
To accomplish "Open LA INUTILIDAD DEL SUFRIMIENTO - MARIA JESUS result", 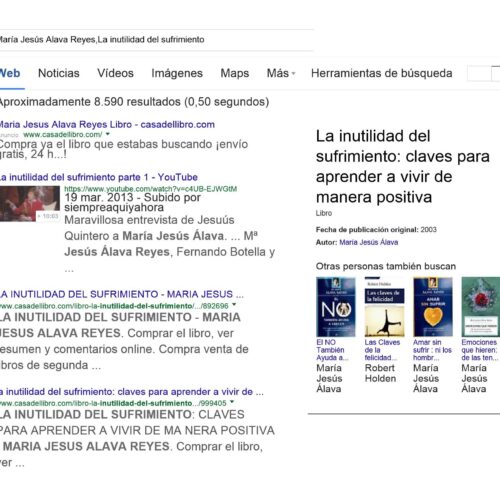I will click(x=122, y=294).
